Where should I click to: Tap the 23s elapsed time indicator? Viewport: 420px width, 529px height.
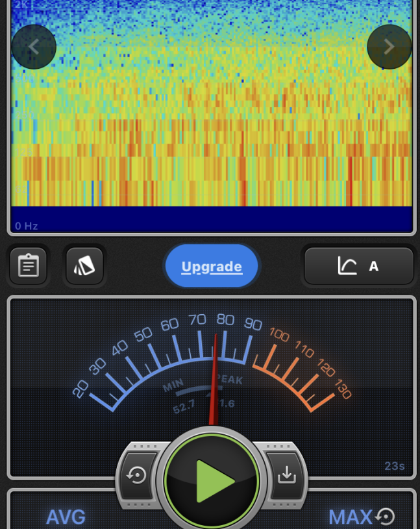click(394, 466)
